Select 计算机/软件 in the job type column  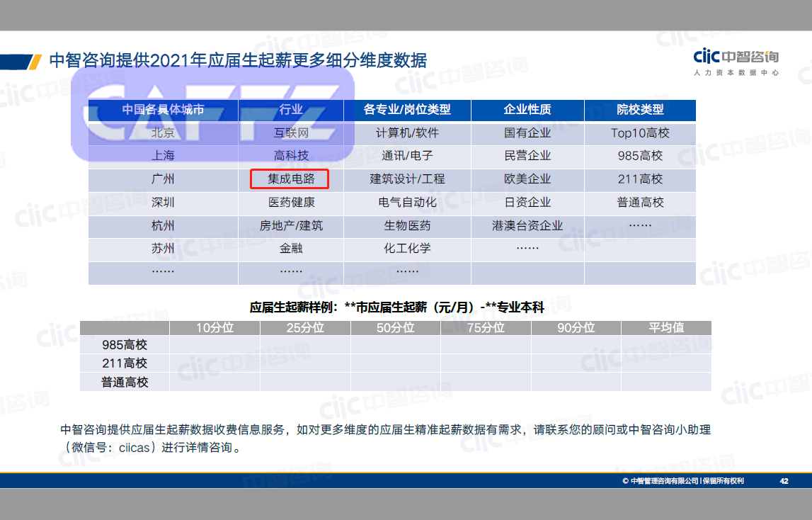click(x=407, y=132)
